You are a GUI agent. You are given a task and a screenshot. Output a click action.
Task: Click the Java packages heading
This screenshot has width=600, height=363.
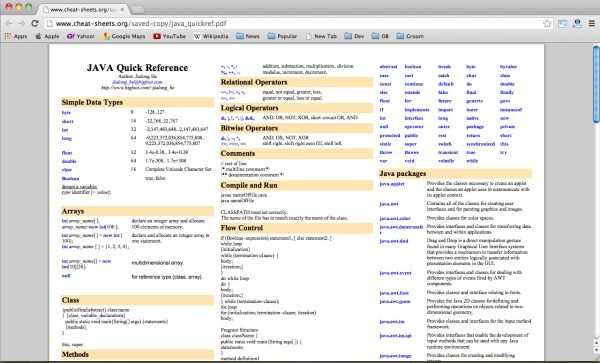[x=403, y=174]
